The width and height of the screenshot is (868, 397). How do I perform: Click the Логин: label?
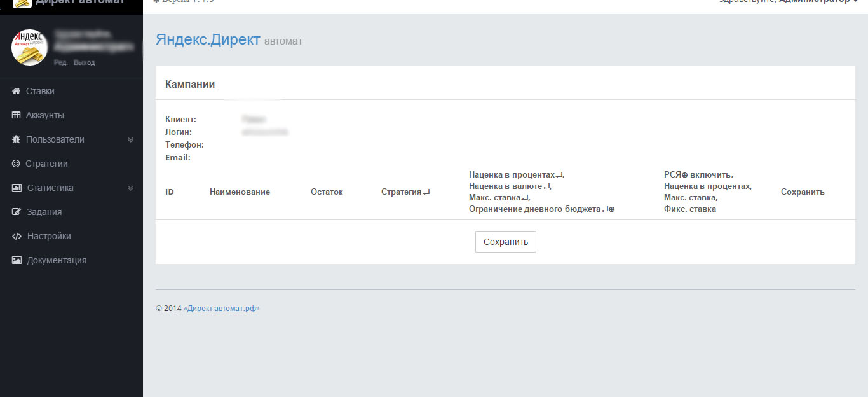pos(179,132)
